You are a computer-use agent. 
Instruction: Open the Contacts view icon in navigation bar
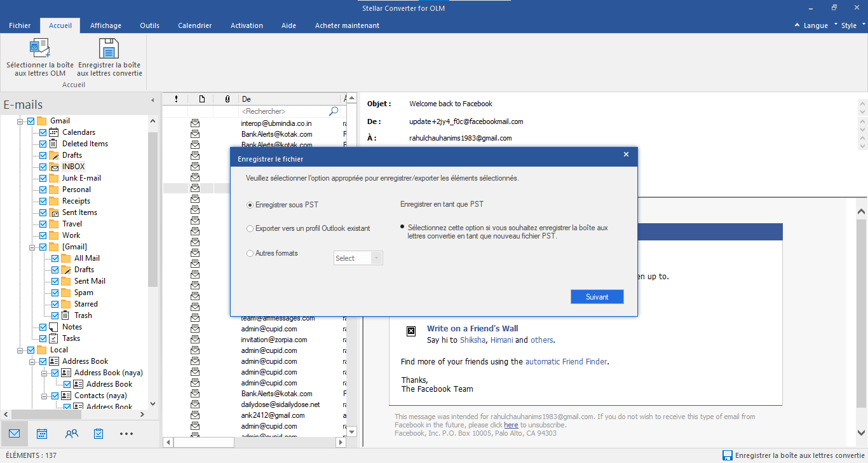(x=71, y=434)
